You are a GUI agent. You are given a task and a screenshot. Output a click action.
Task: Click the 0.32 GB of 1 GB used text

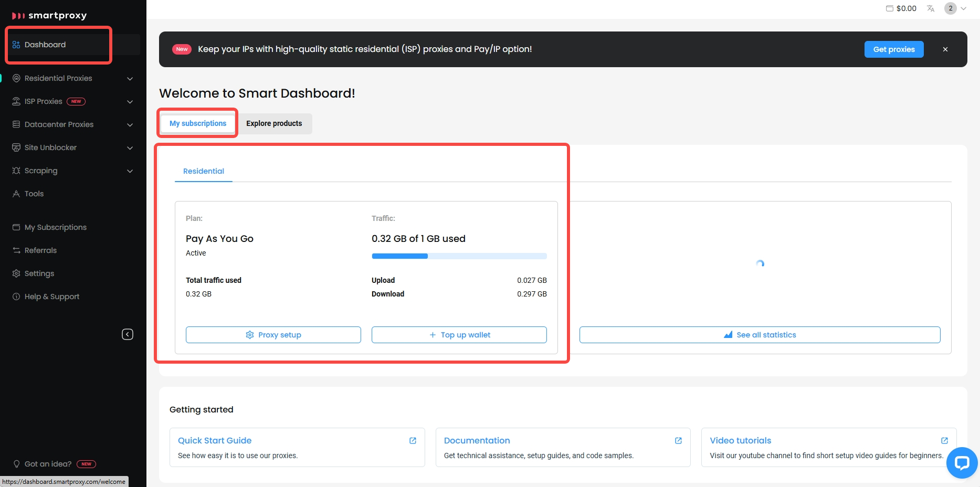418,239
